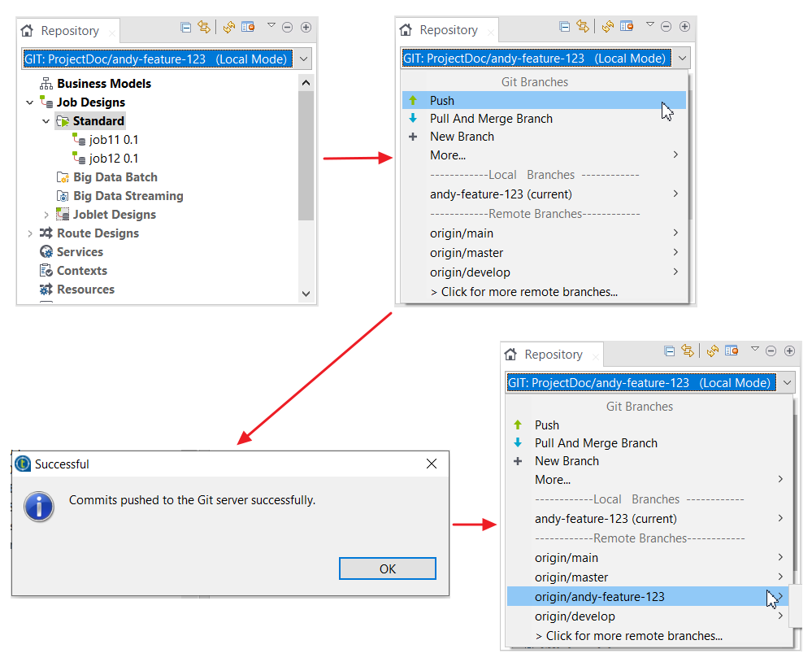The height and width of the screenshot is (662, 812).
Task: Expand submenu chevron of origin/andy-feature-123
Action: 780,597
